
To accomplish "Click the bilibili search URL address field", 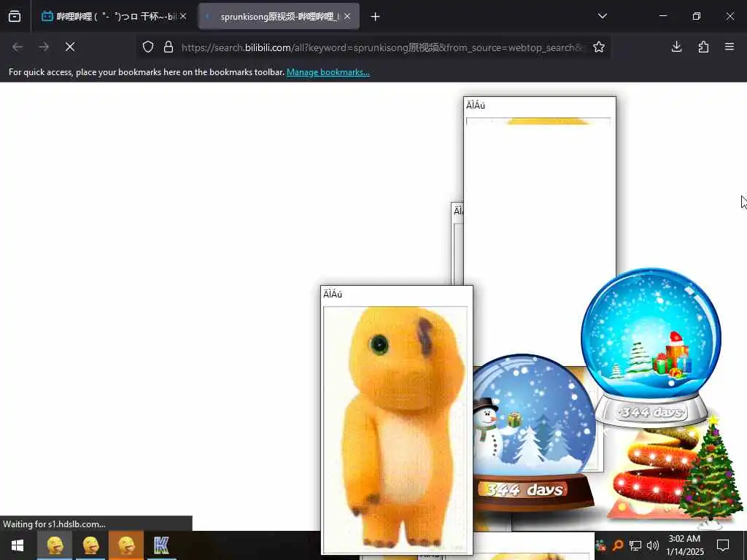I will click(x=382, y=47).
